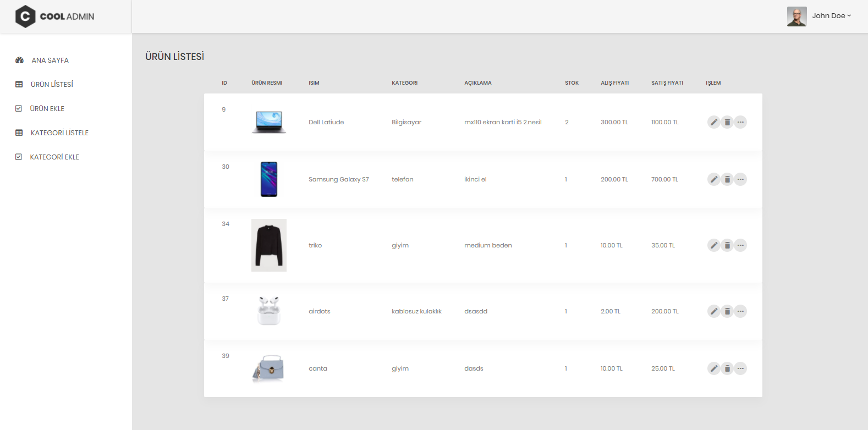Open the Samsung Galaxy S7 phone image
The image size is (868, 430).
pos(269,179)
